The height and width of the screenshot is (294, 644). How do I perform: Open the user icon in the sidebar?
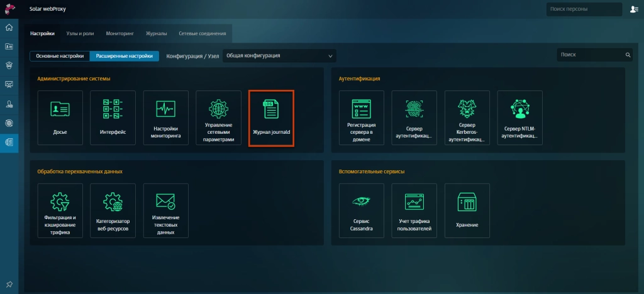(9, 104)
